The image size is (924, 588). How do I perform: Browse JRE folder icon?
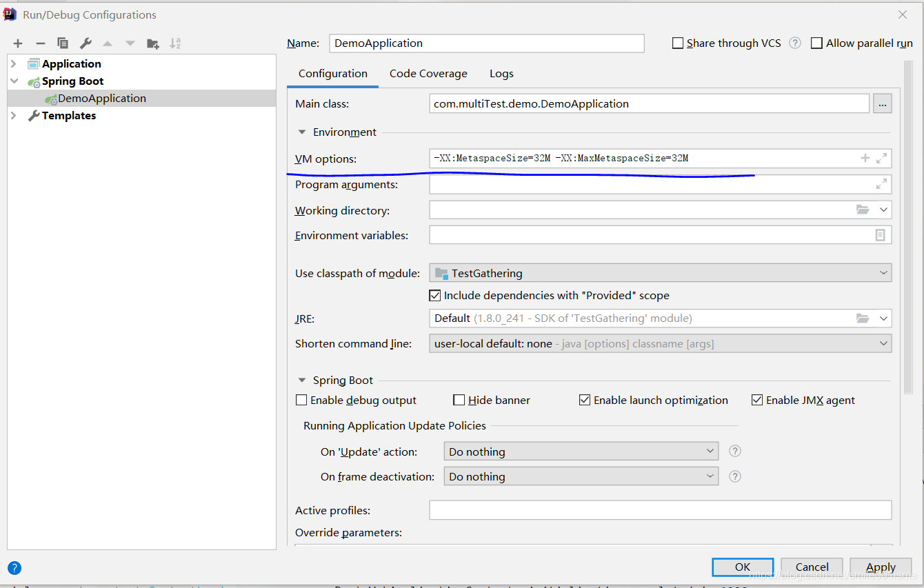863,318
